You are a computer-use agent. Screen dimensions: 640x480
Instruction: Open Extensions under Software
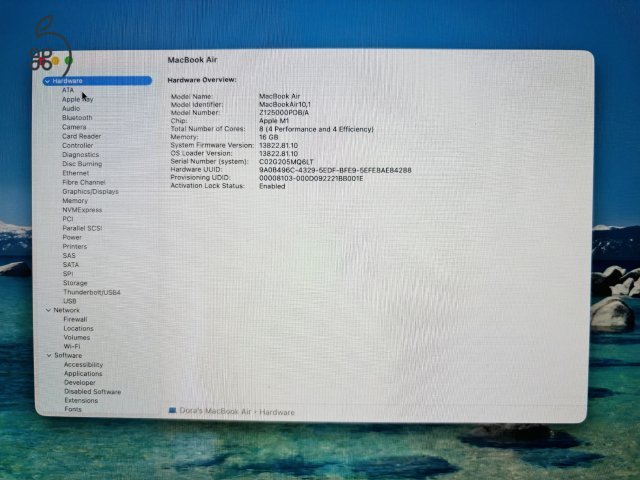tap(81, 400)
